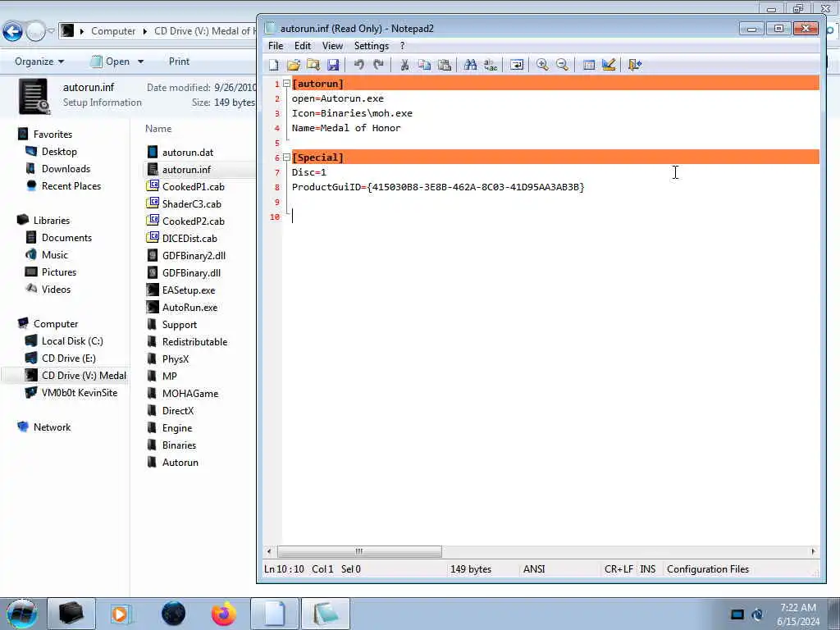Click the Zoom out magnifier icon

(x=562, y=66)
